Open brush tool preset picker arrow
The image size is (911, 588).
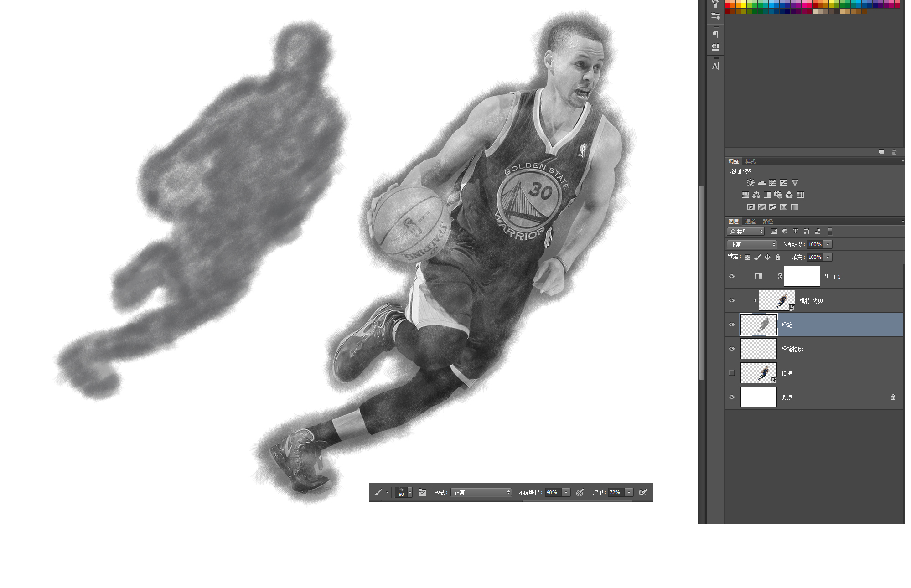pyautogui.click(x=387, y=493)
